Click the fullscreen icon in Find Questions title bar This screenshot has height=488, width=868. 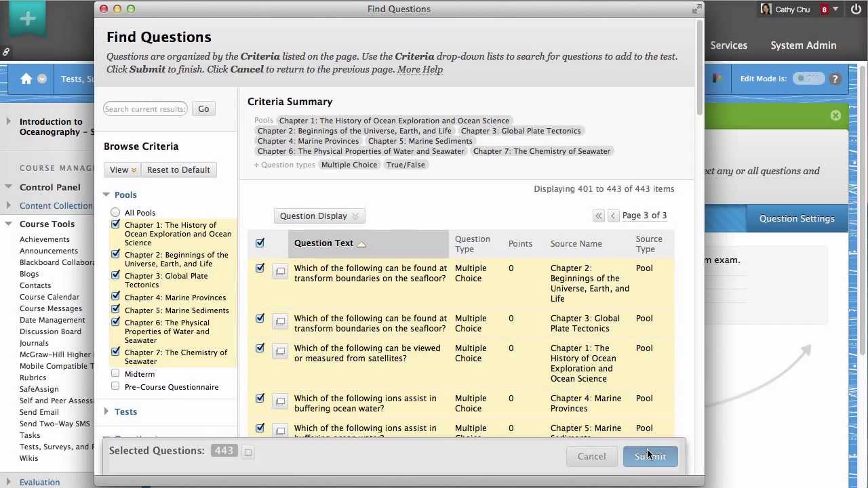point(696,9)
